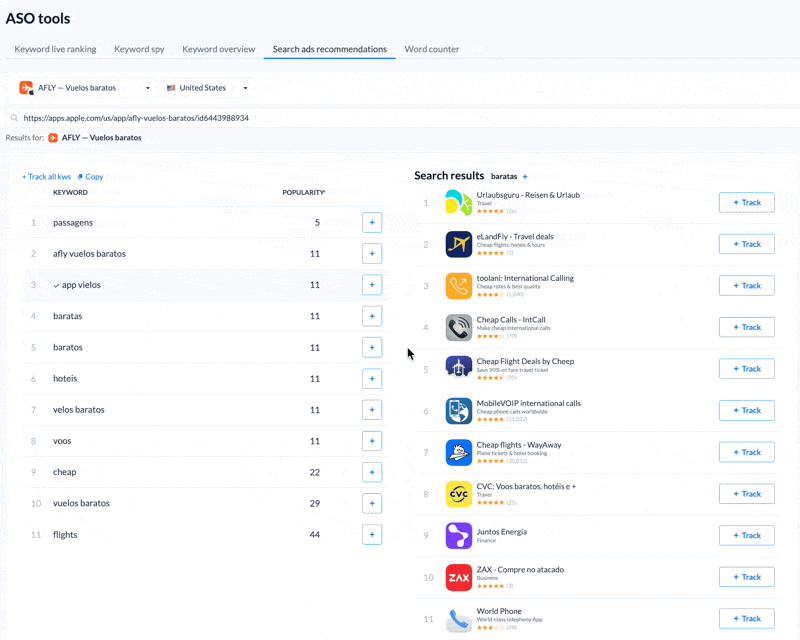Switch to Keyword overview tab
Image resolution: width=800 pixels, height=640 pixels.
[218, 49]
